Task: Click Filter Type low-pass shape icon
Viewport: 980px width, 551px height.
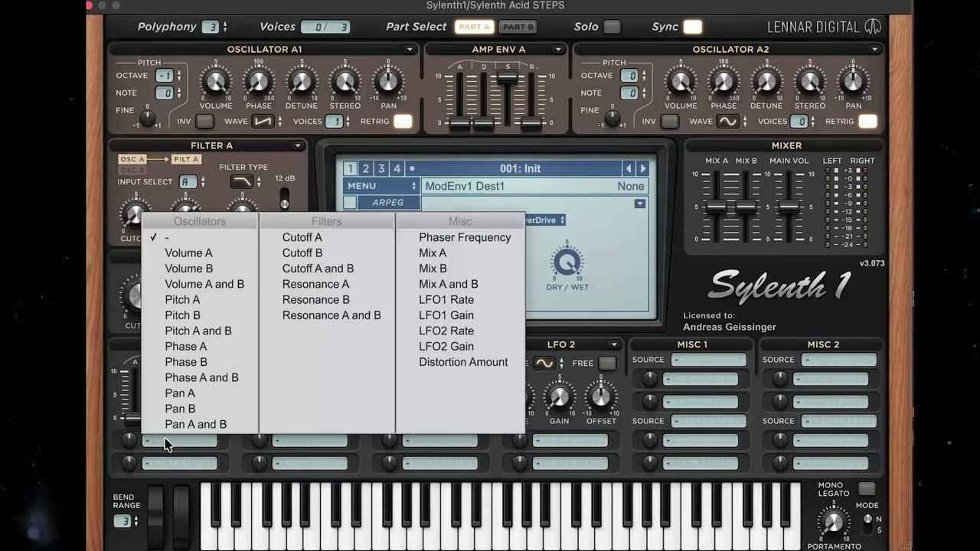Action: pos(242,182)
